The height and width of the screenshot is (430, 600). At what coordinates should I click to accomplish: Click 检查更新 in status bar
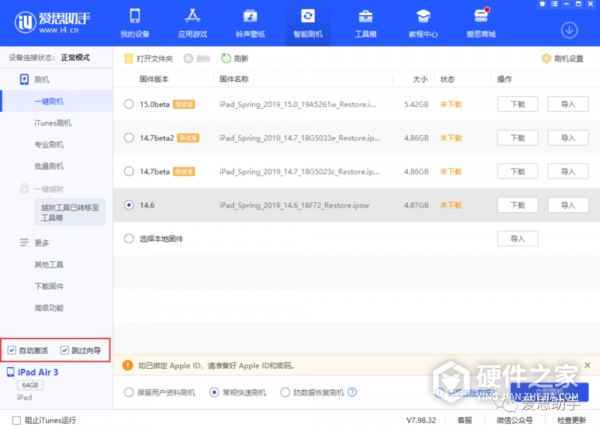coord(572,420)
